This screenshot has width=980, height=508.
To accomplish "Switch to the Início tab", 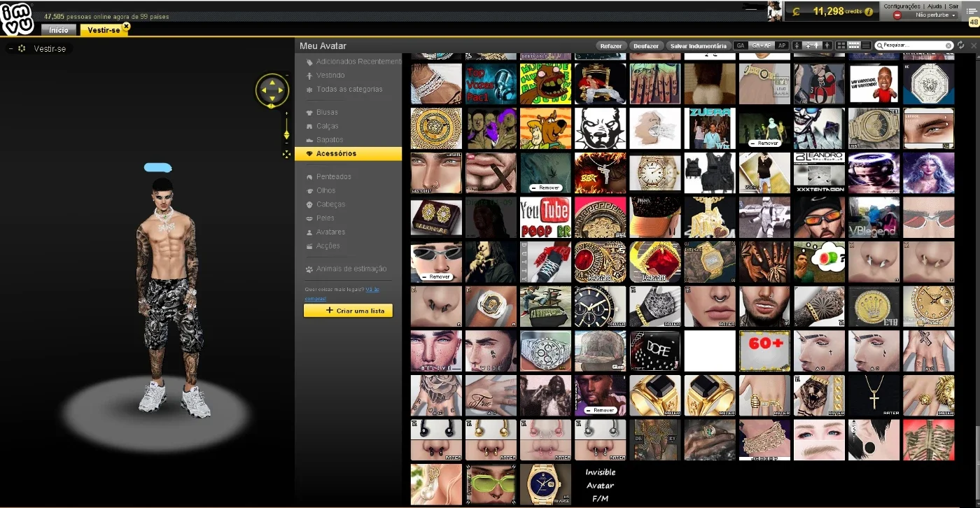I will [x=59, y=30].
